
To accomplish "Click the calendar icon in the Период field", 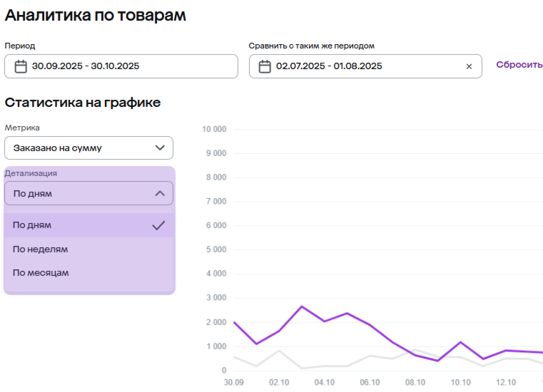I will click(x=21, y=66).
